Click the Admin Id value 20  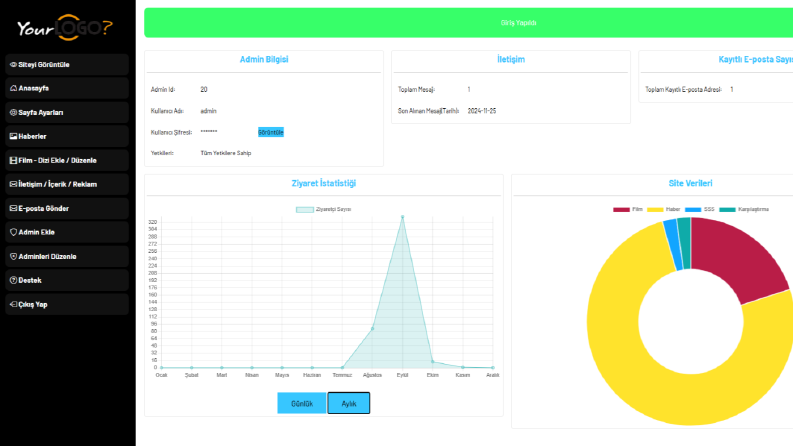coord(204,90)
